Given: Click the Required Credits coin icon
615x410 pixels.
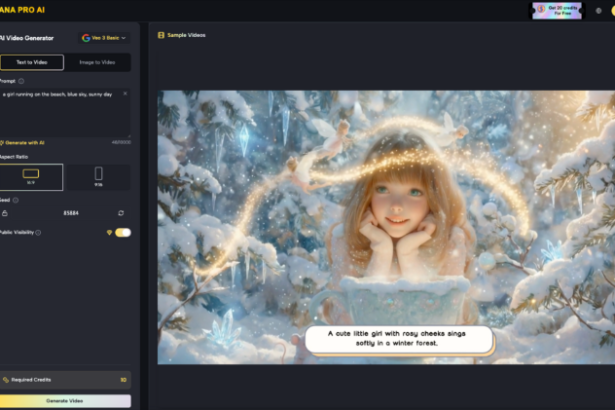Looking at the screenshot, I should click(x=5, y=380).
